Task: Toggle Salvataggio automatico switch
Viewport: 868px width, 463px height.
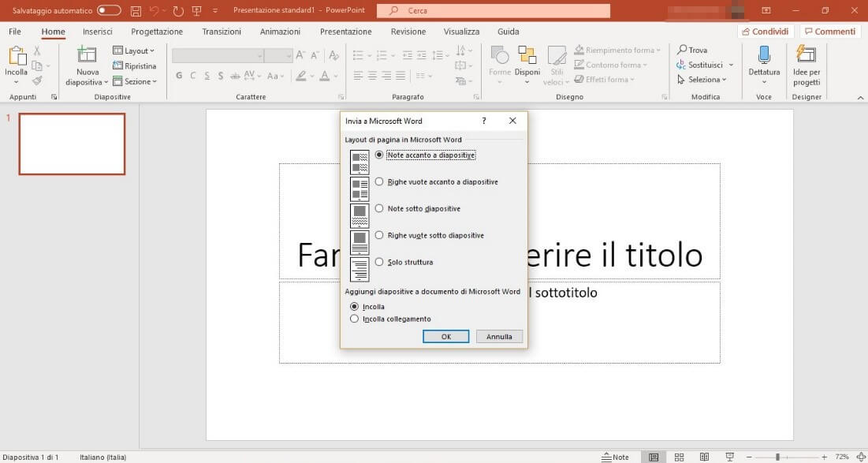Action: coord(109,10)
